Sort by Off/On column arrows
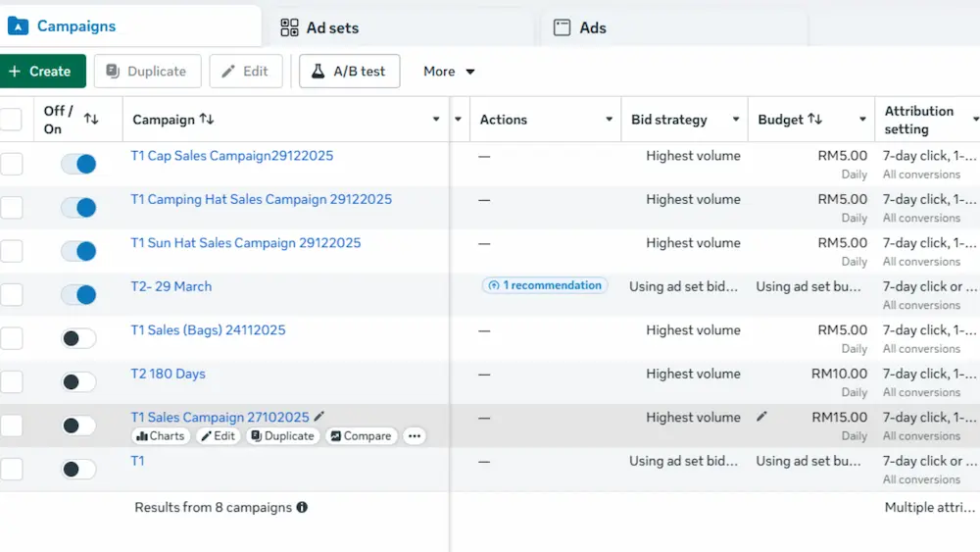Viewport: 980px width, 552px height. coord(91,119)
